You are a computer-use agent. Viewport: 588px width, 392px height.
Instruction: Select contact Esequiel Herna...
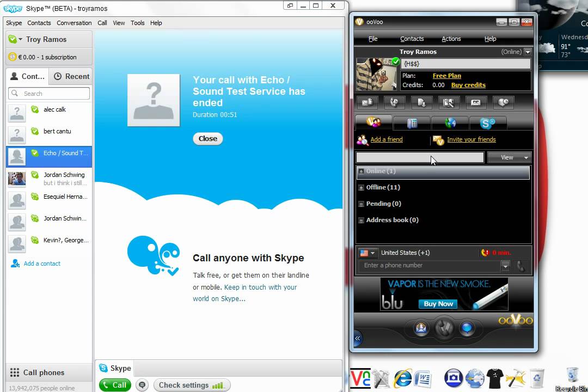tap(49, 200)
